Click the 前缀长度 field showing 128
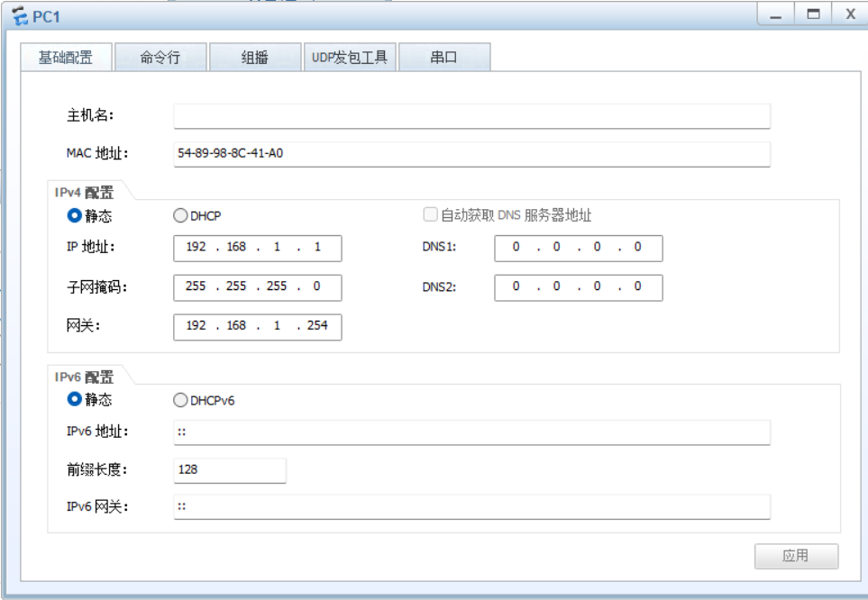Image resolution: width=868 pixels, height=600 pixels. [x=230, y=470]
